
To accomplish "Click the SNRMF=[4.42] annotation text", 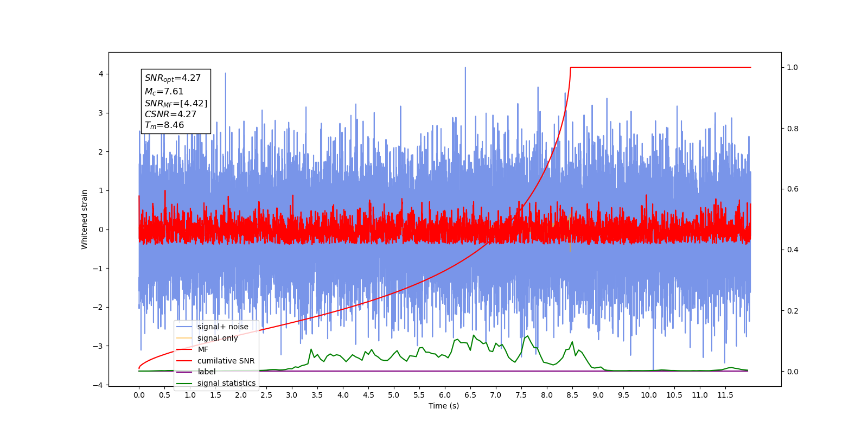I will 176,103.
